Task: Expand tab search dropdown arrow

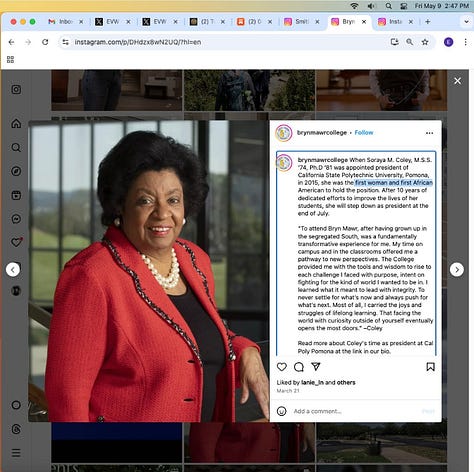Action: (466, 22)
